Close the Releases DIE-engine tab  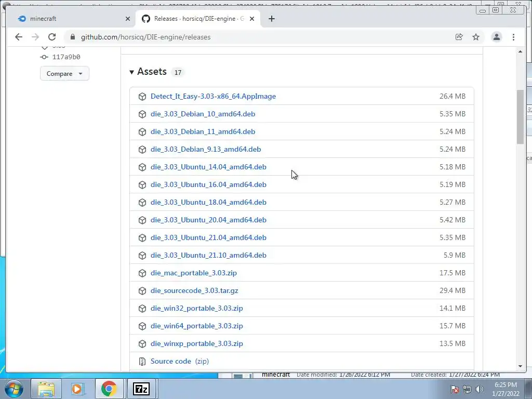[252, 19]
